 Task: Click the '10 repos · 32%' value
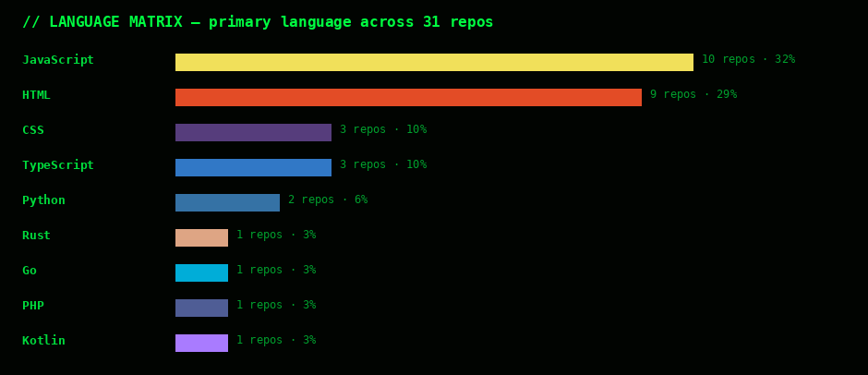pos(749,59)
